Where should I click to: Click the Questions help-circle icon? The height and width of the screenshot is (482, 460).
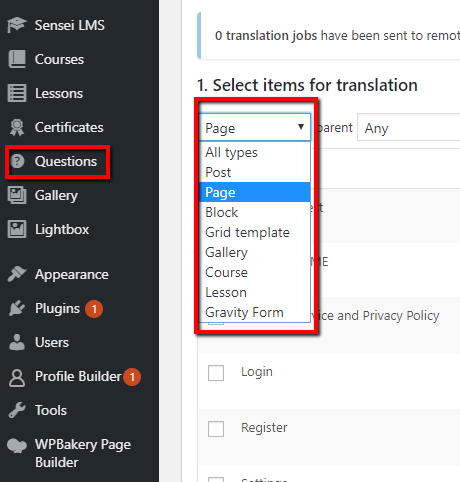17,161
